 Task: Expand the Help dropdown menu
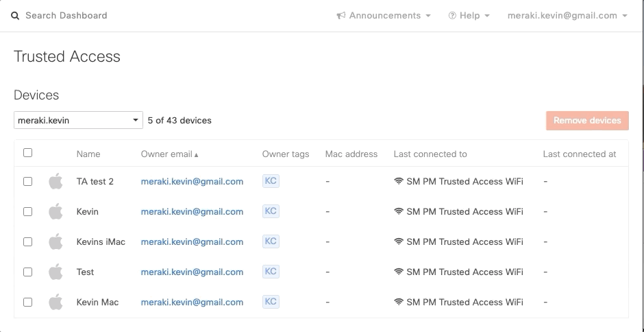469,16
